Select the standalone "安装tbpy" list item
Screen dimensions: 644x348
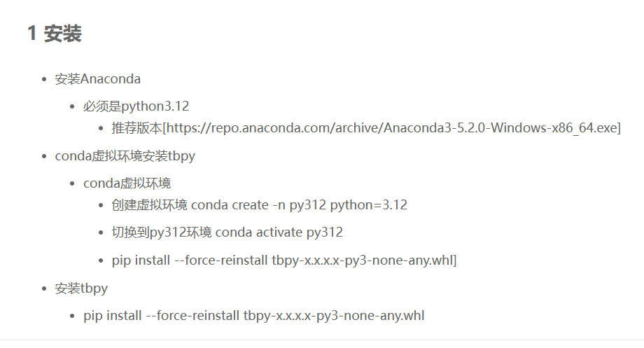pyautogui.click(x=81, y=288)
